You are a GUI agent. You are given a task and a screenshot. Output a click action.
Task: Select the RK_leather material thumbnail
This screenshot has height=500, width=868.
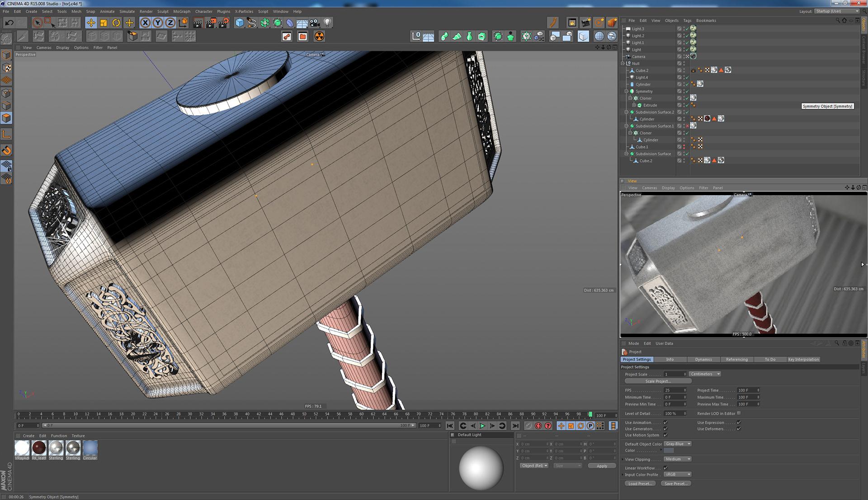pyautogui.click(x=39, y=450)
